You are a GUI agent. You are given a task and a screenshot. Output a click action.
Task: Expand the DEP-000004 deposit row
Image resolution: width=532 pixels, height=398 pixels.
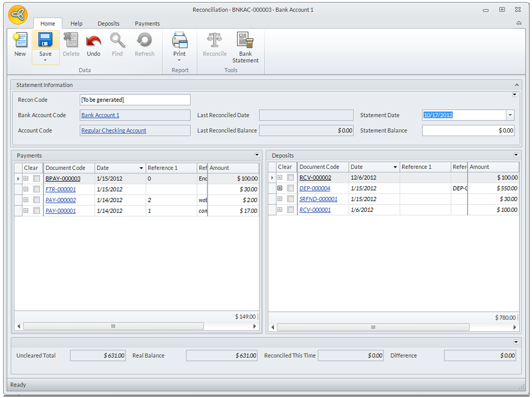280,188
